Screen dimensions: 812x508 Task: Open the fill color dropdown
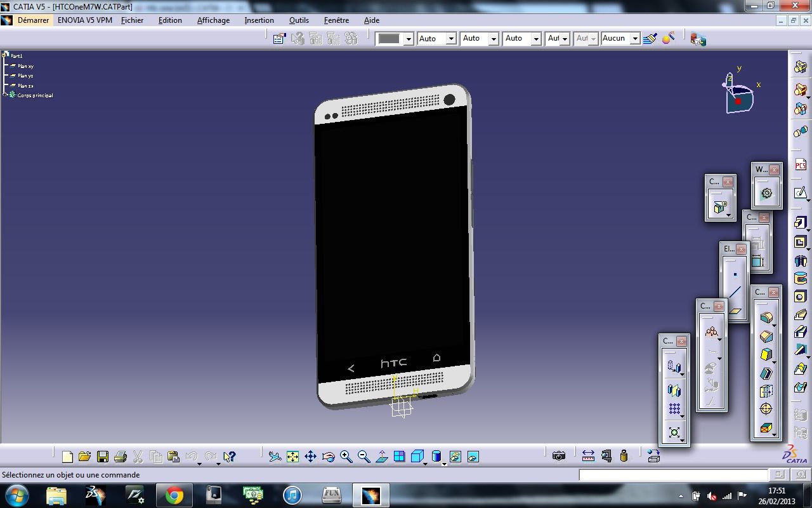pyautogui.click(x=409, y=39)
